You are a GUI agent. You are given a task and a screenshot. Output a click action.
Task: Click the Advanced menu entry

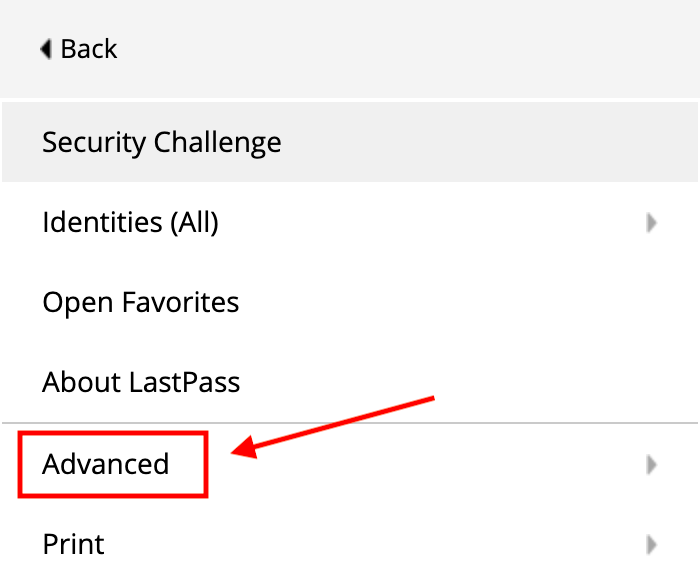tap(105, 464)
